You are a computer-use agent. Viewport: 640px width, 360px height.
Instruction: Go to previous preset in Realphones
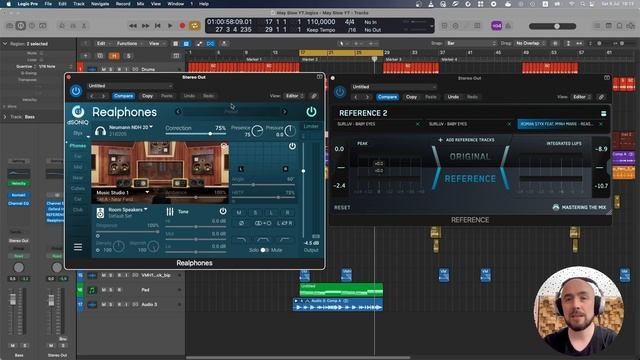(x=178, y=111)
